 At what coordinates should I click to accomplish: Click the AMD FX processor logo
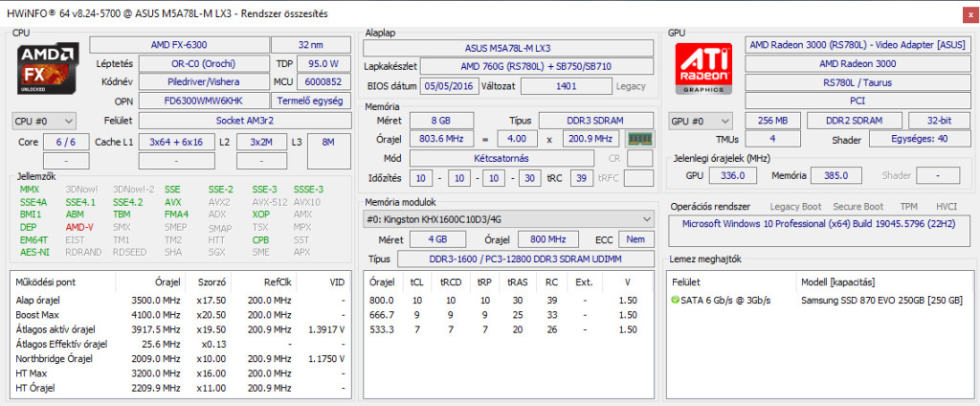coord(48,69)
